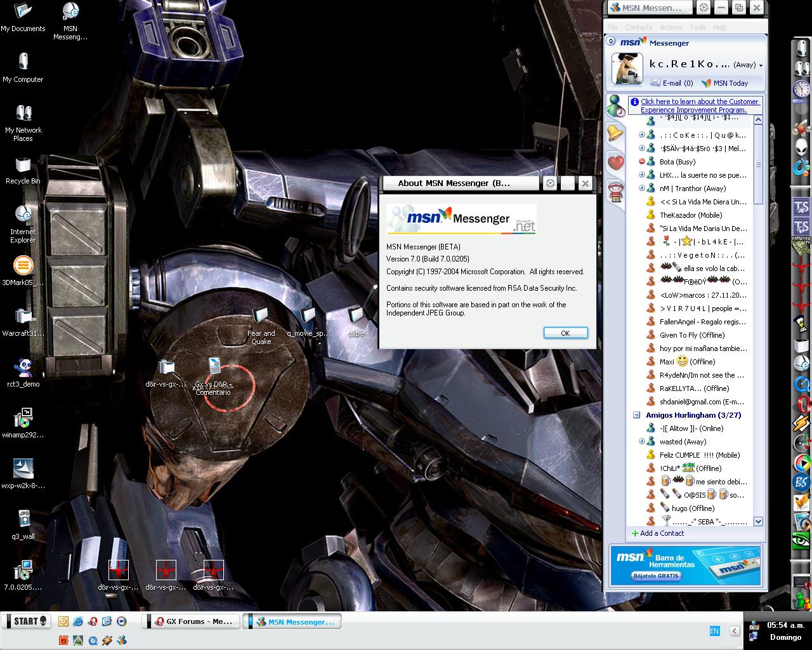Open the red heart tab in Messenger

(615, 162)
